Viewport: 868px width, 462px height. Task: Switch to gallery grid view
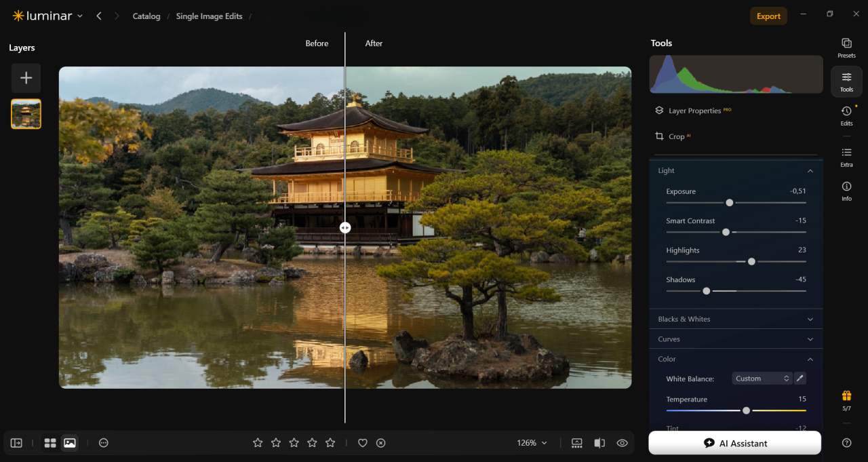pos(50,443)
